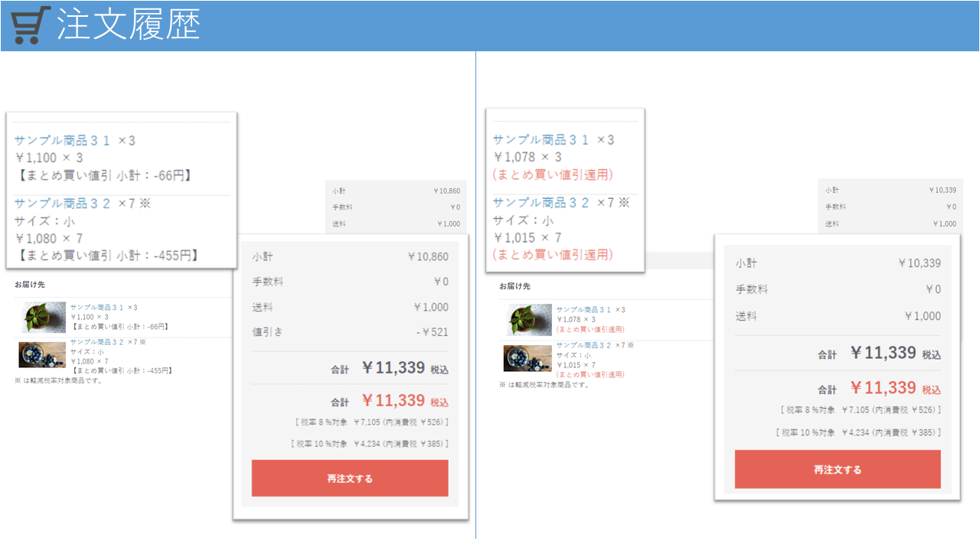Click the large red (まとめ買い値引適用) under ¥1,078
The height and width of the screenshot is (551, 980).
(553, 174)
